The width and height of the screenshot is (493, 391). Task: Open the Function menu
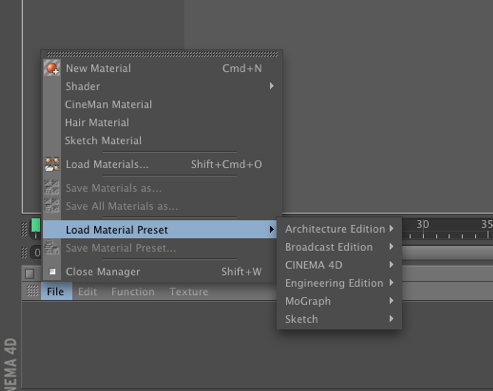point(133,292)
